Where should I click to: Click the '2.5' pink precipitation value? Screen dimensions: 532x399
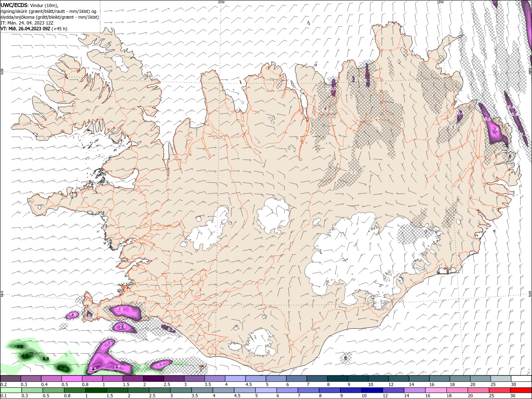pyautogui.click(x=93, y=369)
